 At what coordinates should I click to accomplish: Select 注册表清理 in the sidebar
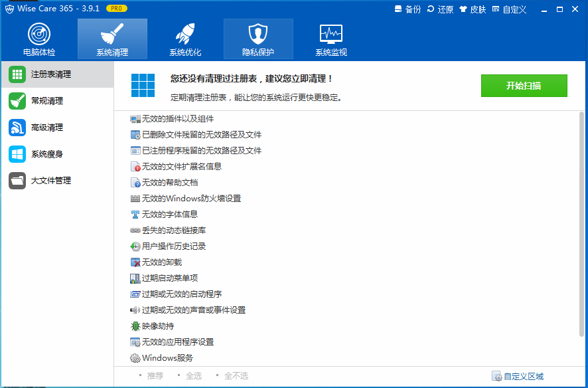[x=50, y=74]
